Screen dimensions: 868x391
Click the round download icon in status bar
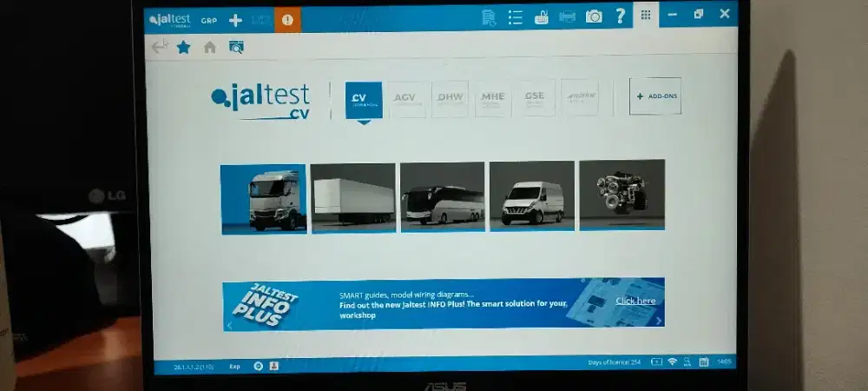click(259, 366)
